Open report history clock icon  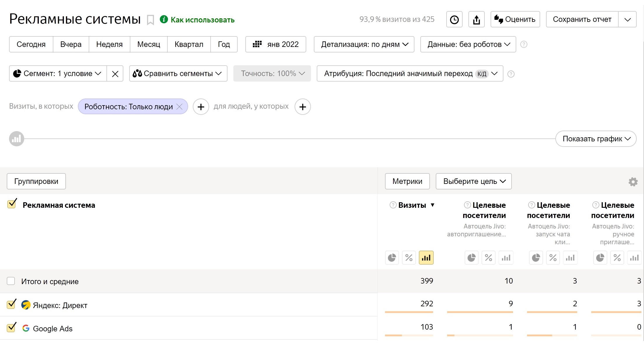click(454, 20)
